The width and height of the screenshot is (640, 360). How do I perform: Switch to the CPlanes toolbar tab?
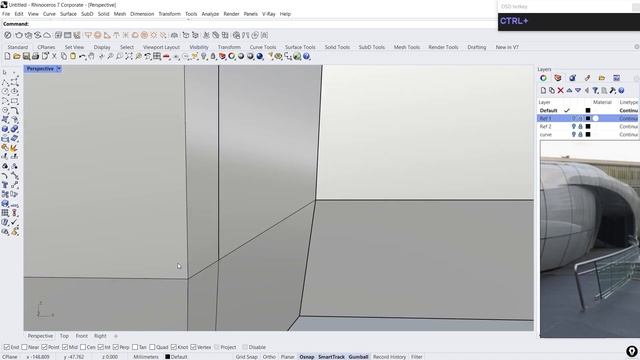pos(46,47)
